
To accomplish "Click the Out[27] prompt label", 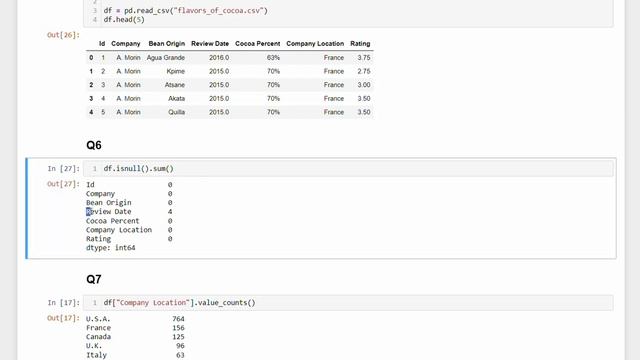I will point(64,184).
